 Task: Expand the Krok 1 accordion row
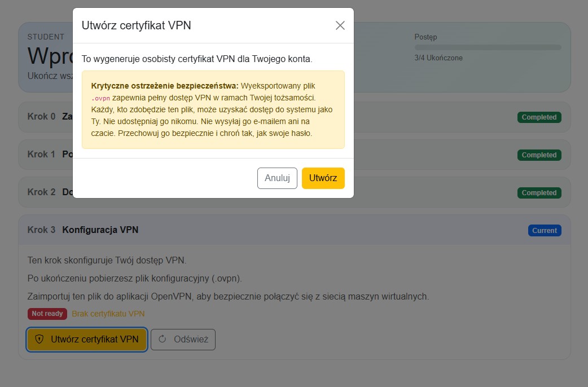coord(42,155)
